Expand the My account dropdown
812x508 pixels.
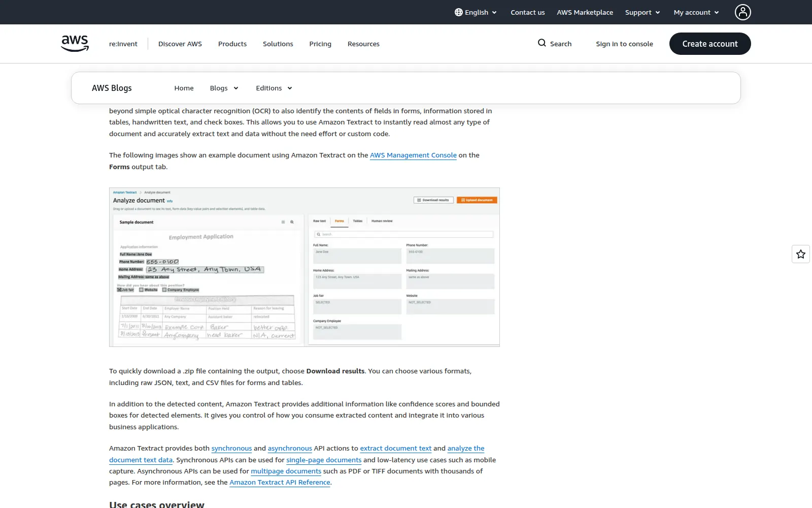tap(696, 12)
